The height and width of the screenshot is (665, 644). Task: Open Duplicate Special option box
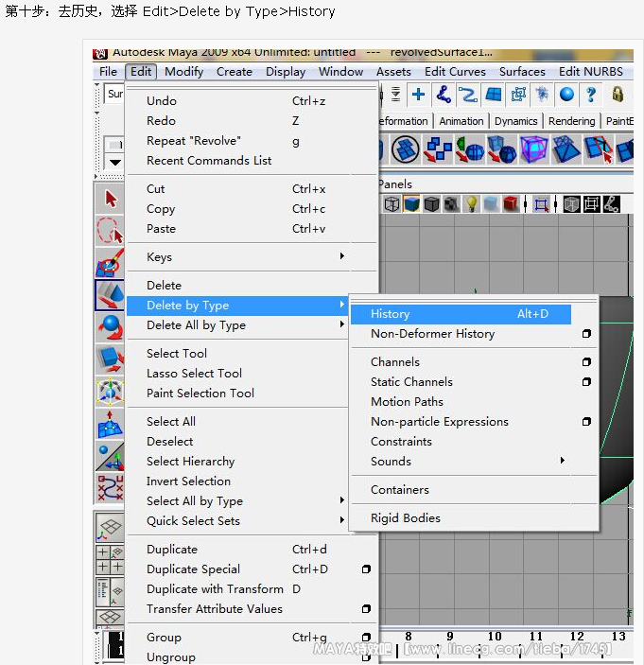click(x=366, y=569)
